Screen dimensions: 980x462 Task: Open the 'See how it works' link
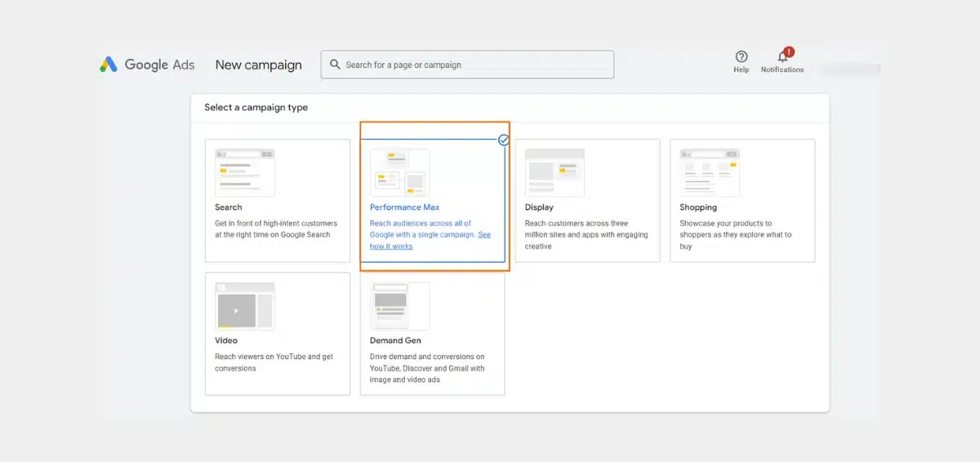coord(430,240)
